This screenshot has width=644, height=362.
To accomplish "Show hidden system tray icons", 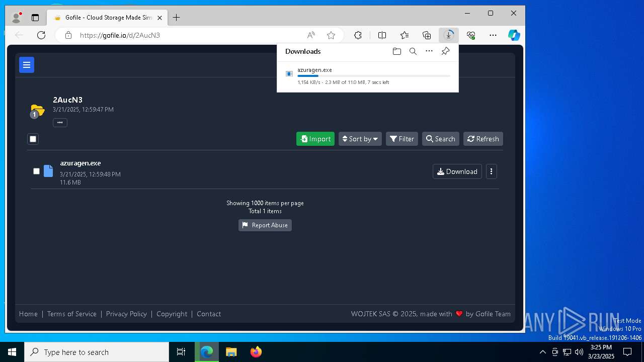I will (543, 352).
